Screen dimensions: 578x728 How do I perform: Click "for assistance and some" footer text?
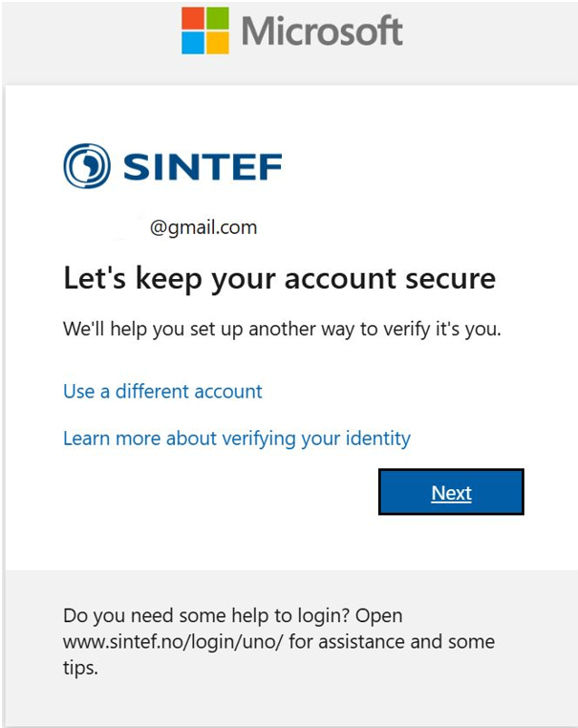pyautogui.click(x=392, y=642)
